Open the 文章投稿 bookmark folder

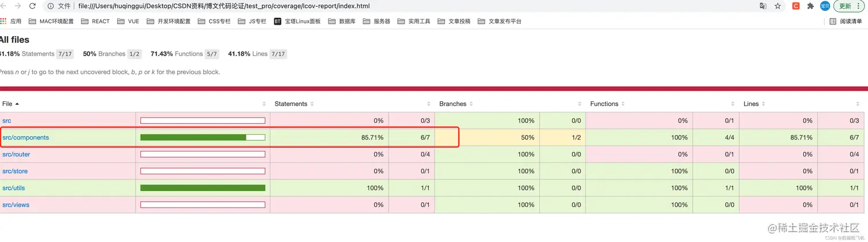[x=454, y=21]
